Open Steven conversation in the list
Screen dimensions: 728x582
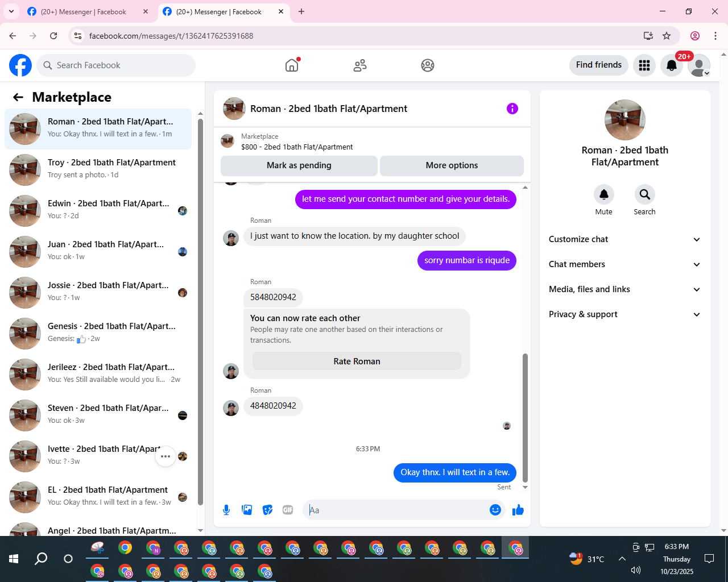pos(98,415)
